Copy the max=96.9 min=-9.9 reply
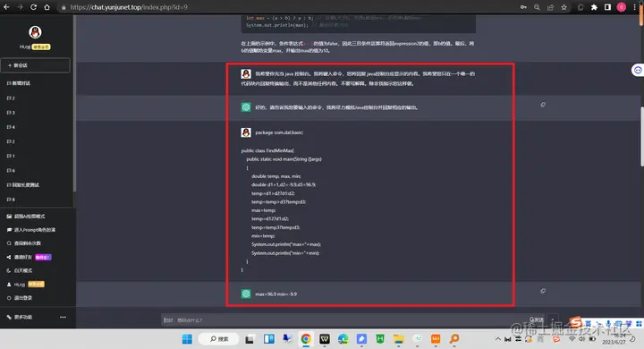This screenshot has height=349, width=644. pyautogui.click(x=543, y=291)
